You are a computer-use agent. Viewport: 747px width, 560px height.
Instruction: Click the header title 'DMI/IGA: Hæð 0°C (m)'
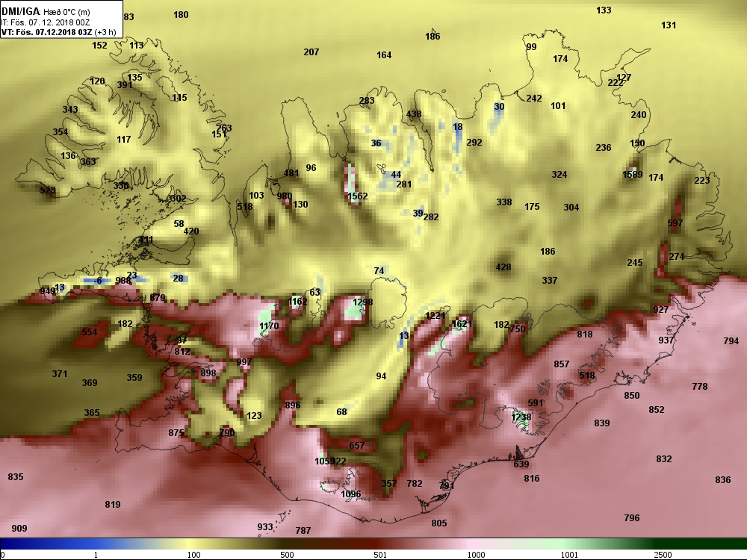click(x=46, y=12)
